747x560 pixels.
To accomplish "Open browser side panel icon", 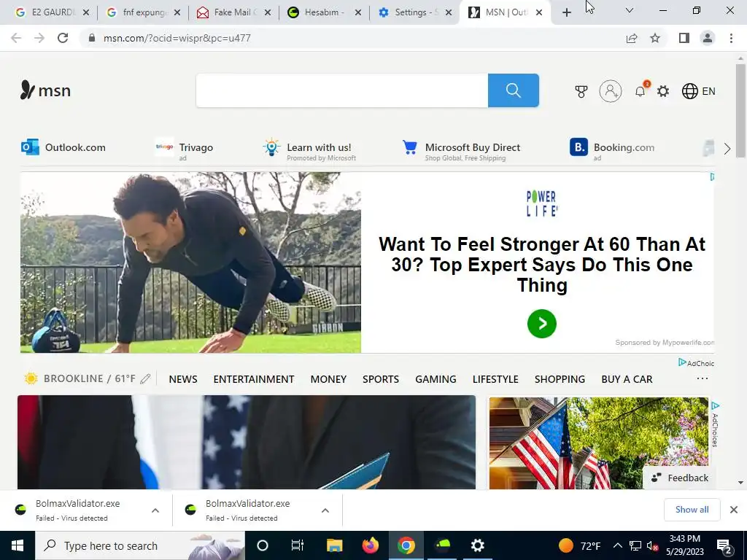I will pyautogui.click(x=684, y=38).
